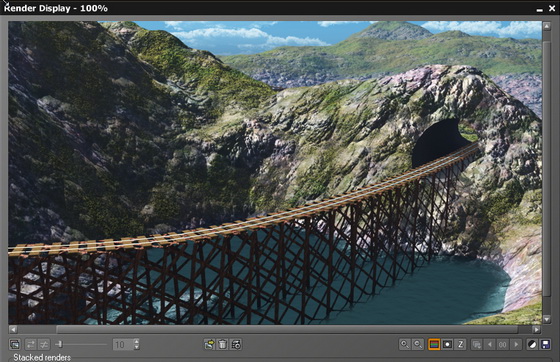Click the load render folder icon

(209, 345)
